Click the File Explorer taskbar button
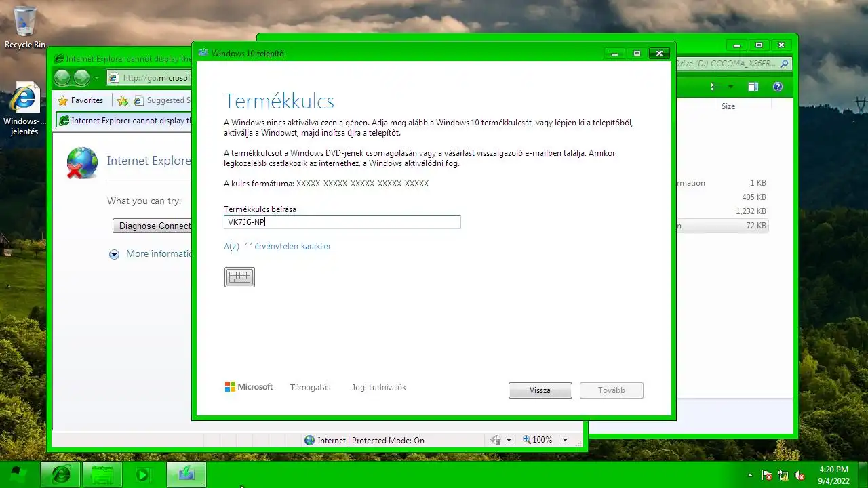Image resolution: width=868 pixels, height=488 pixels. point(102,474)
